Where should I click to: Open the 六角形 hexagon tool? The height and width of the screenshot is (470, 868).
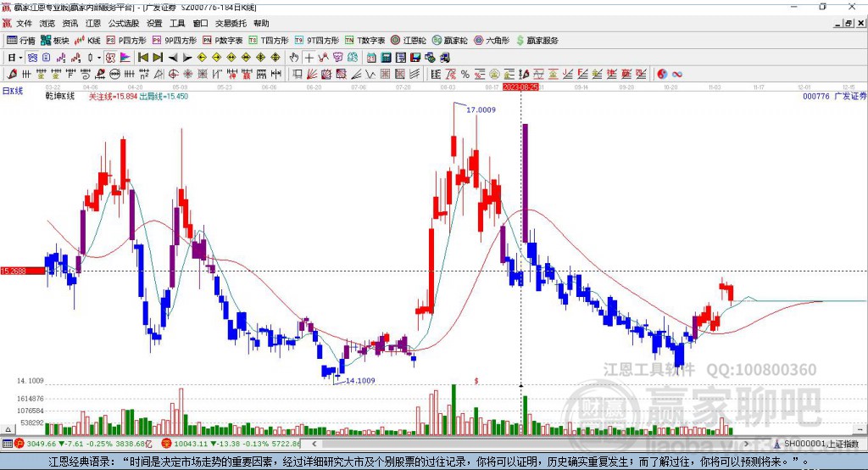pyautogui.click(x=492, y=41)
